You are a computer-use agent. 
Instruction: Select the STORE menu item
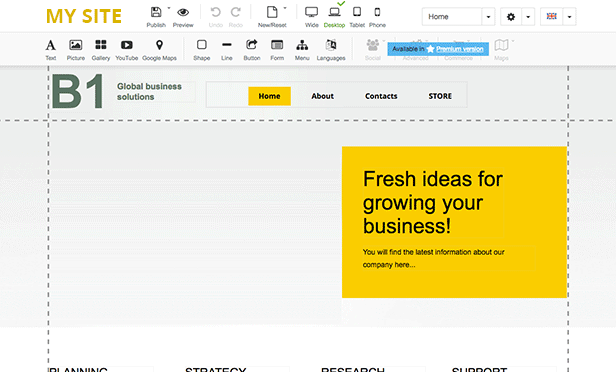pos(440,96)
